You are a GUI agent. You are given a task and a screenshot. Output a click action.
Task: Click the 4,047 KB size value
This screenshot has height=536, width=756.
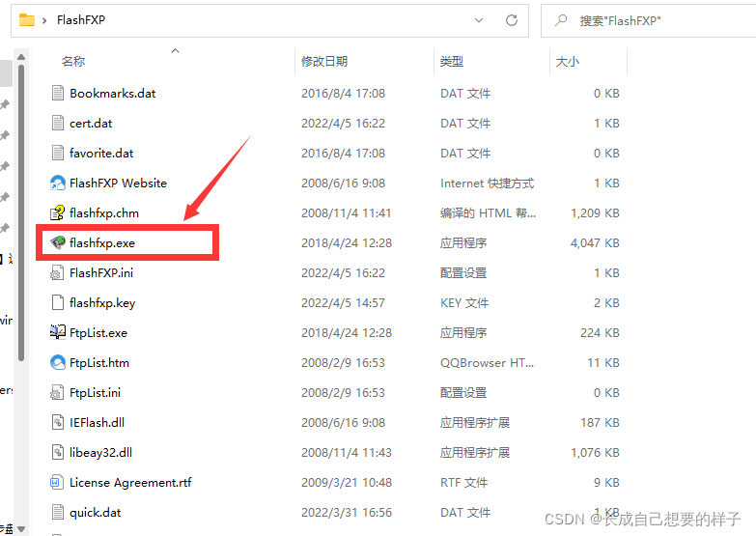(595, 242)
